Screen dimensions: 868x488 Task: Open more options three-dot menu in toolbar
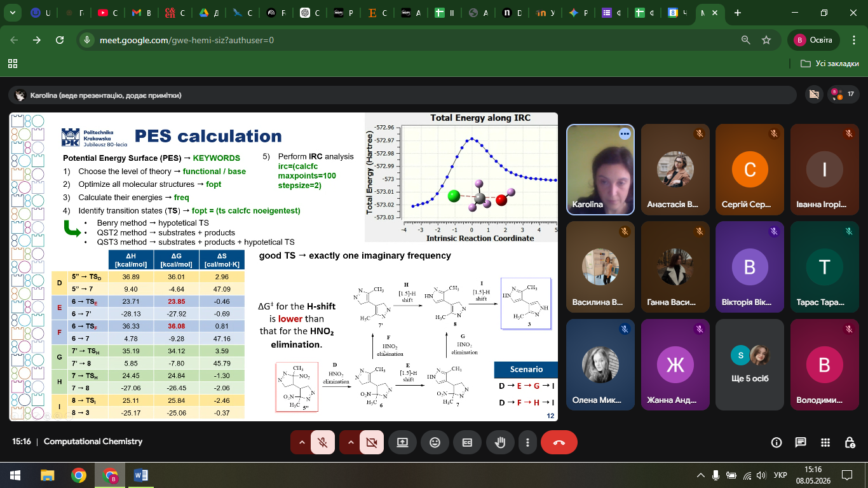[x=527, y=442]
